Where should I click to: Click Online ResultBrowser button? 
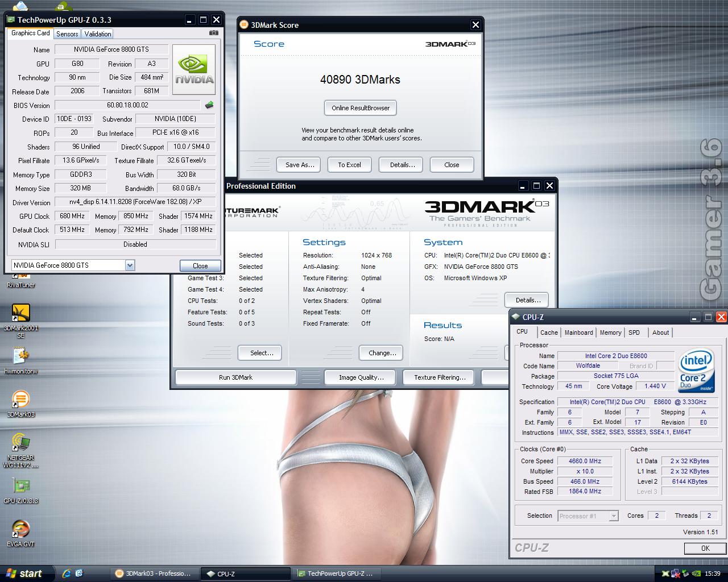[x=361, y=108]
